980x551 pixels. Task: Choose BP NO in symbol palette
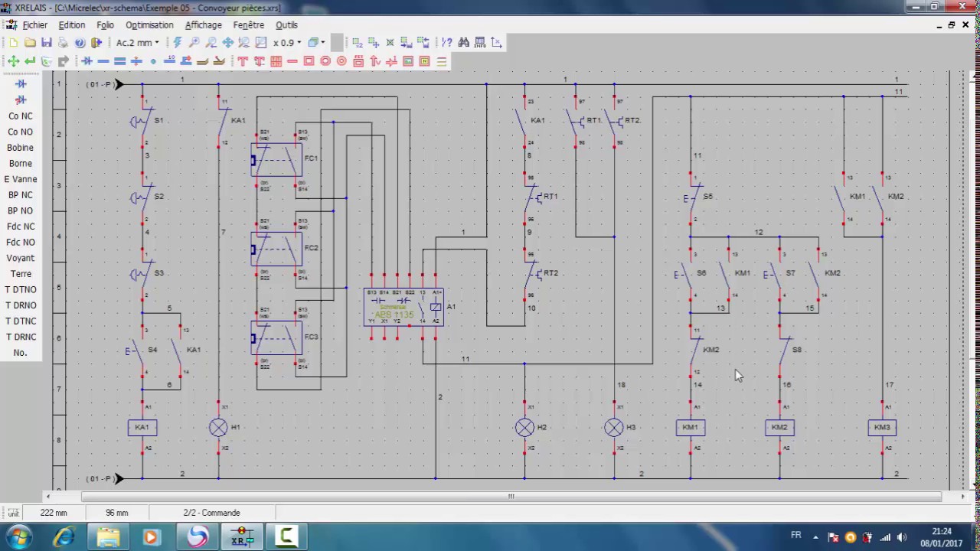21,210
